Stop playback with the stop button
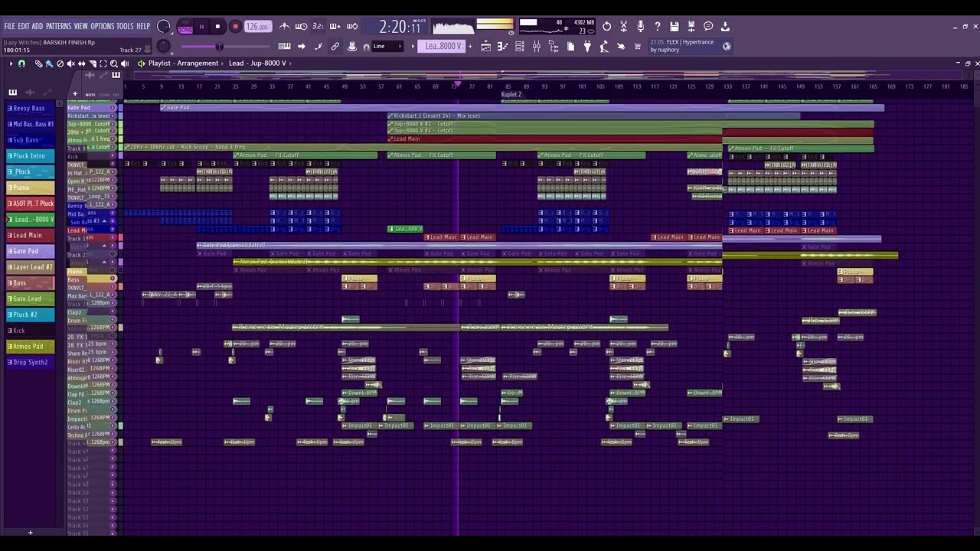Viewport: 980px width, 551px height. [218, 27]
